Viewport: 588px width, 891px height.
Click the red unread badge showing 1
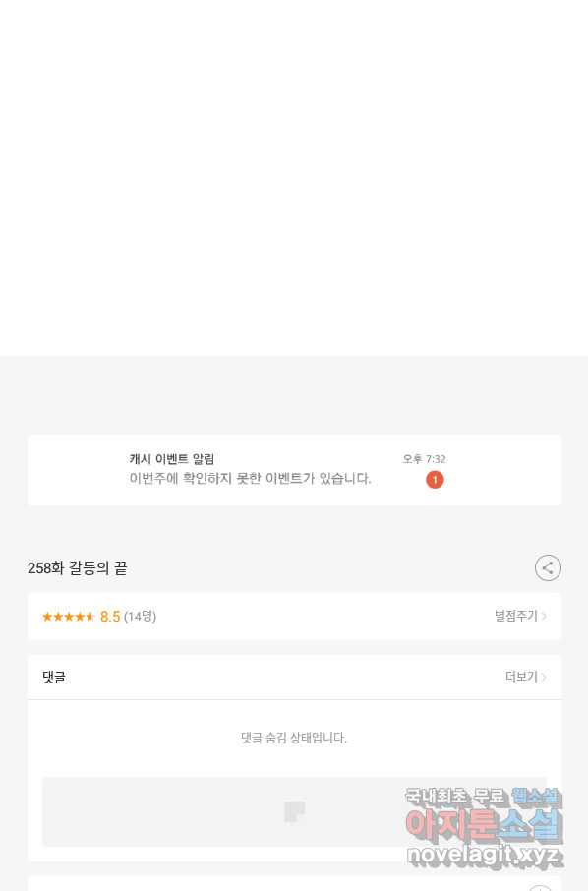tap(435, 480)
